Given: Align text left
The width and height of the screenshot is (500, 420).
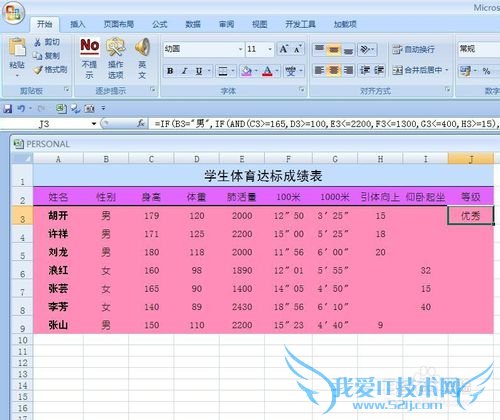Looking at the screenshot, I should (x=319, y=70).
